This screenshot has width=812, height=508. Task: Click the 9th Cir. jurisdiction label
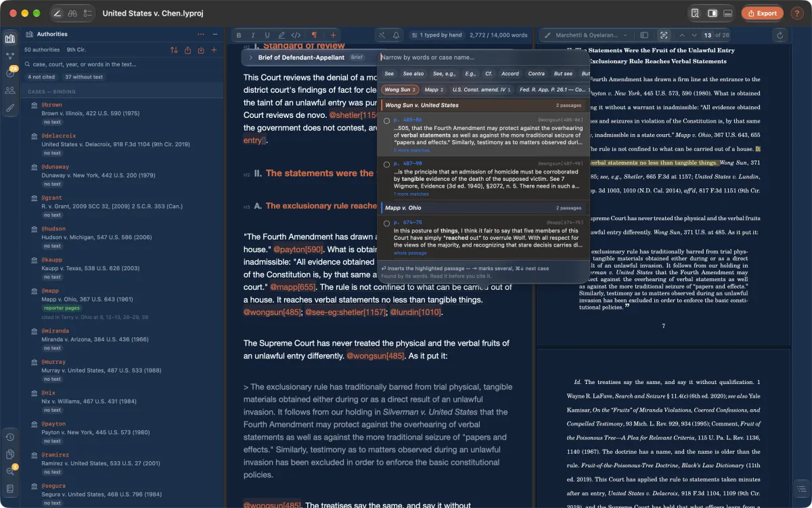pyautogui.click(x=76, y=50)
